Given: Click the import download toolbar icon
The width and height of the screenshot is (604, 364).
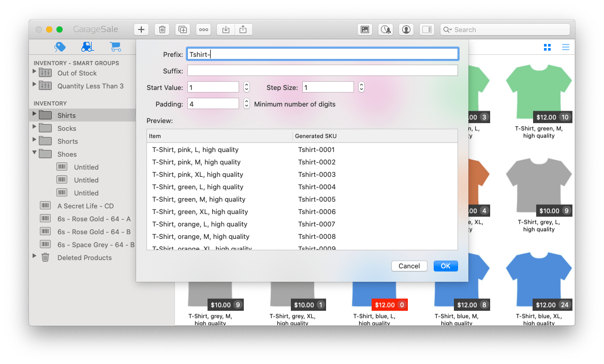Looking at the screenshot, I should [x=226, y=29].
